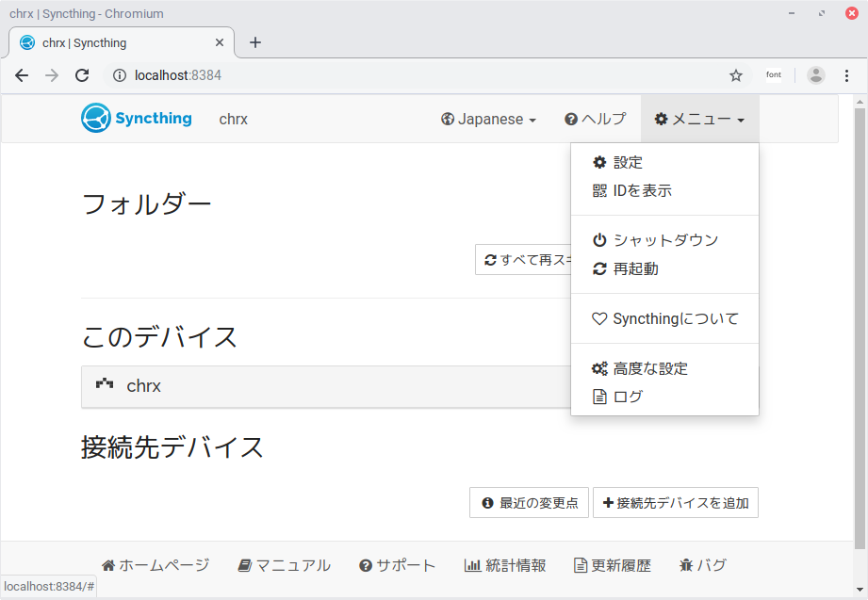Select IDを表示 menu entry
Screen dimensions: 868x600
coord(641,191)
